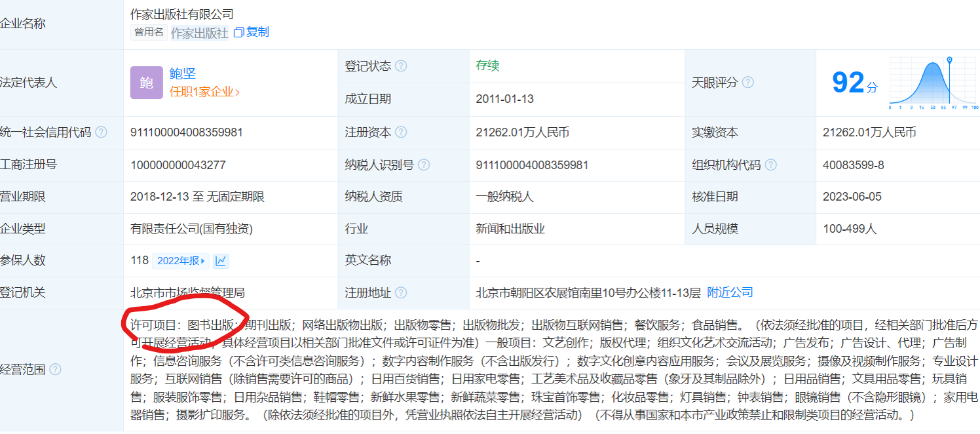Click help icon beside 纳税人识别号

(424, 165)
